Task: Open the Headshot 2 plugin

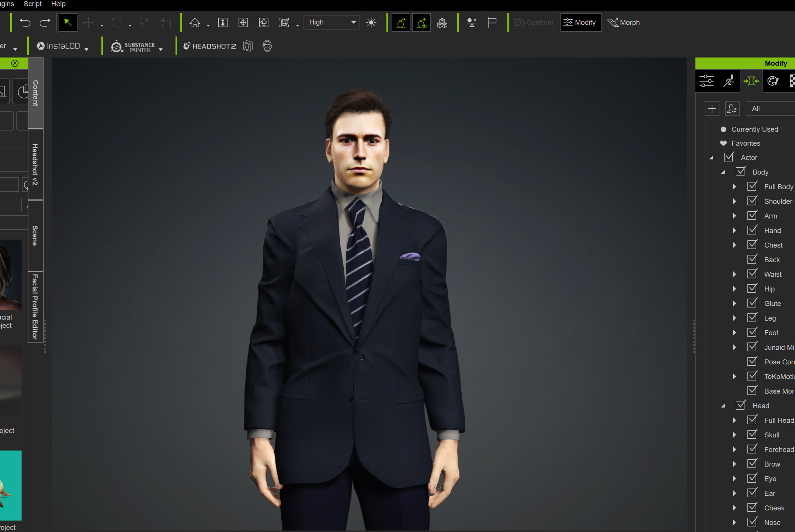Action: 209,46
